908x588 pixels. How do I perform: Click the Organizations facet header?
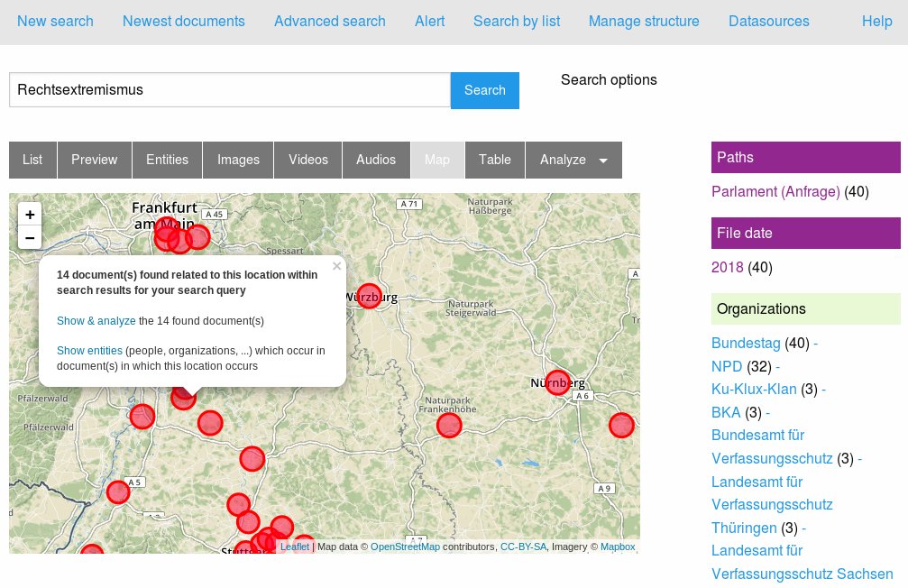coord(805,309)
